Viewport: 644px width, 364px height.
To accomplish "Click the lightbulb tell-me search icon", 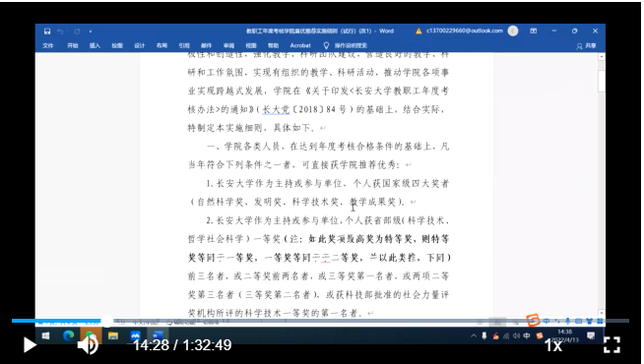I will (326, 45).
